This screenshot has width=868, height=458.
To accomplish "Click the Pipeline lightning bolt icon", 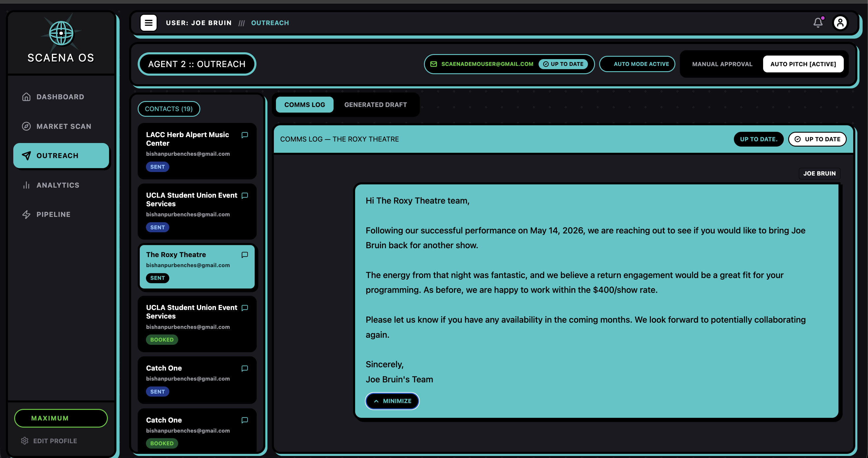I will pos(26,214).
